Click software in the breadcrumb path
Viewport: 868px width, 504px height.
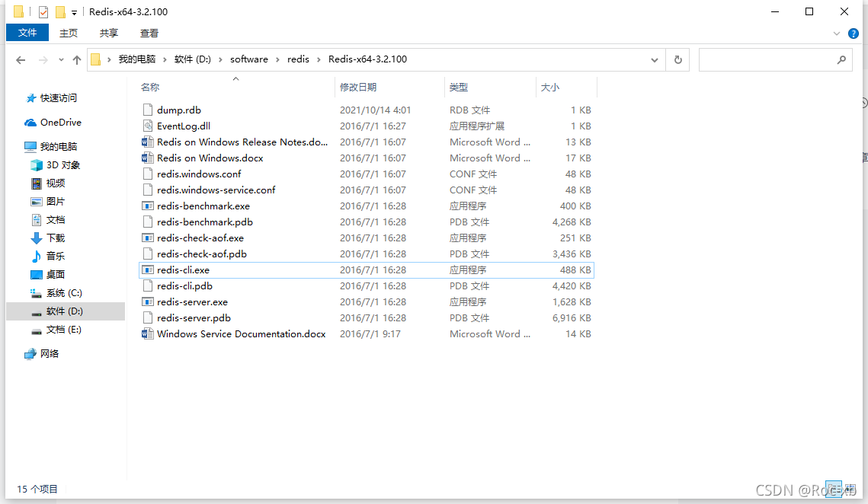249,59
